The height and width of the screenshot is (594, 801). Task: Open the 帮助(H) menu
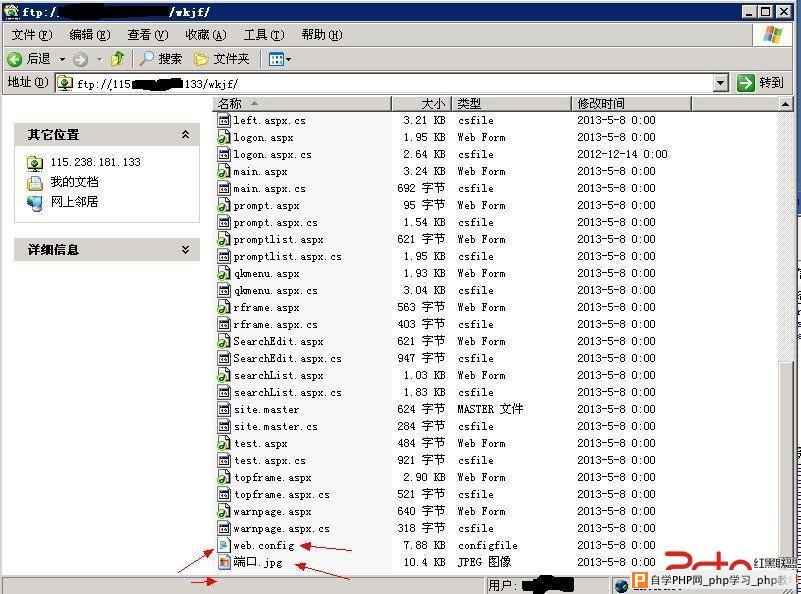click(321, 35)
